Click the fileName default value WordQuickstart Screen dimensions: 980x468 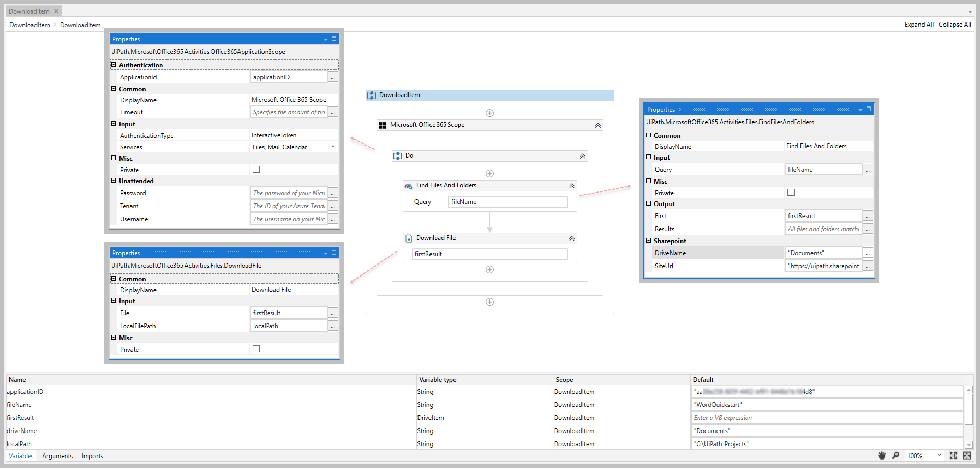click(827, 405)
